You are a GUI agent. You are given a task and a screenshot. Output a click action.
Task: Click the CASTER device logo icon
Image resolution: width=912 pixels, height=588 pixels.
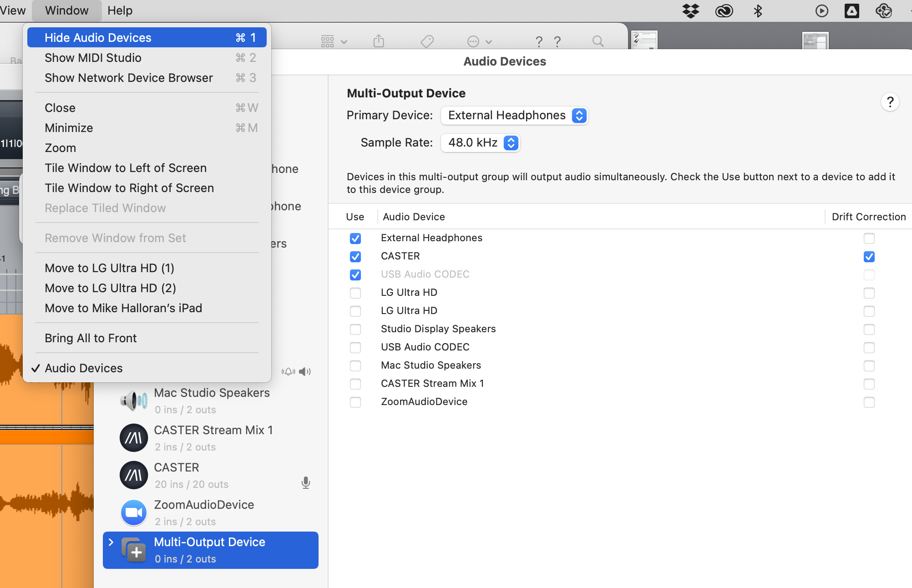point(133,475)
